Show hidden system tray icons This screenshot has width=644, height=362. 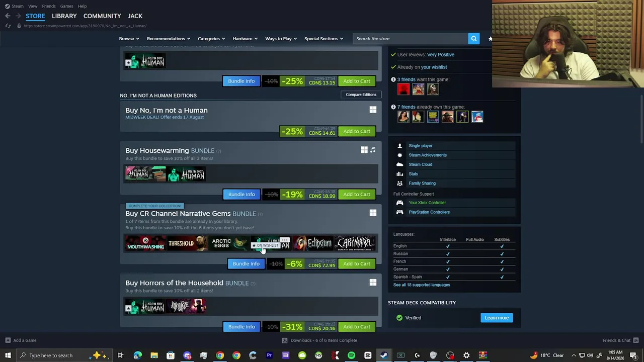point(574,355)
